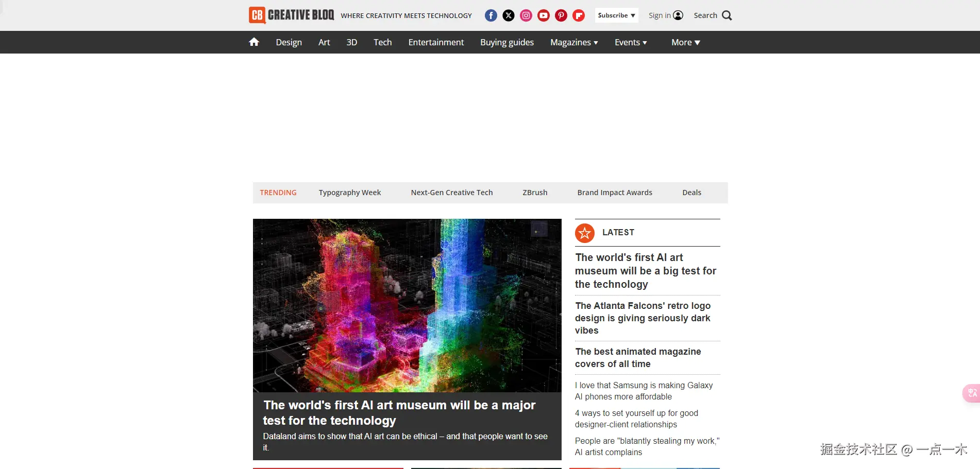Viewport: 980px width, 469px height.
Task: Expand the Subscribe dropdown
Action: tap(616, 15)
